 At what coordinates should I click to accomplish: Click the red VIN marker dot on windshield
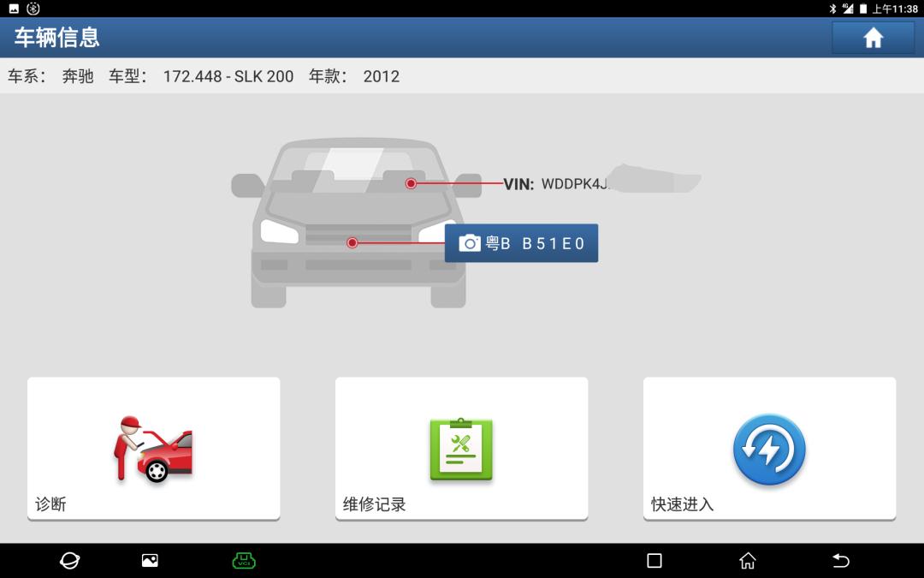tap(410, 182)
